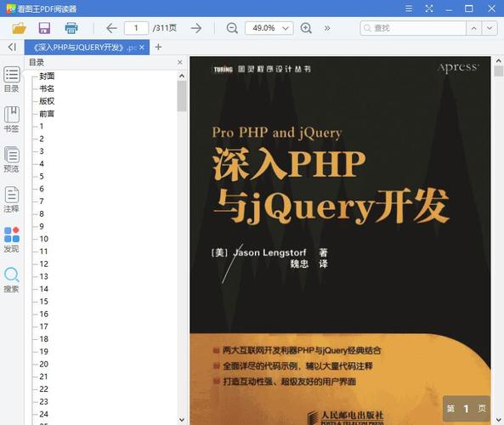Viewport: 504px width, 425px height.
Task: Select chapter 10 in outline
Action: (x=43, y=239)
